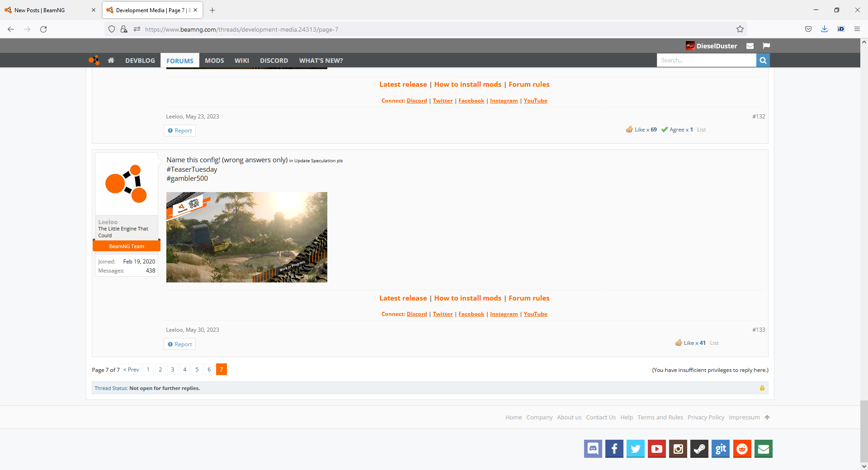Show the likes List for post #133
Image resolution: width=868 pixels, height=470 pixels.
click(714, 343)
